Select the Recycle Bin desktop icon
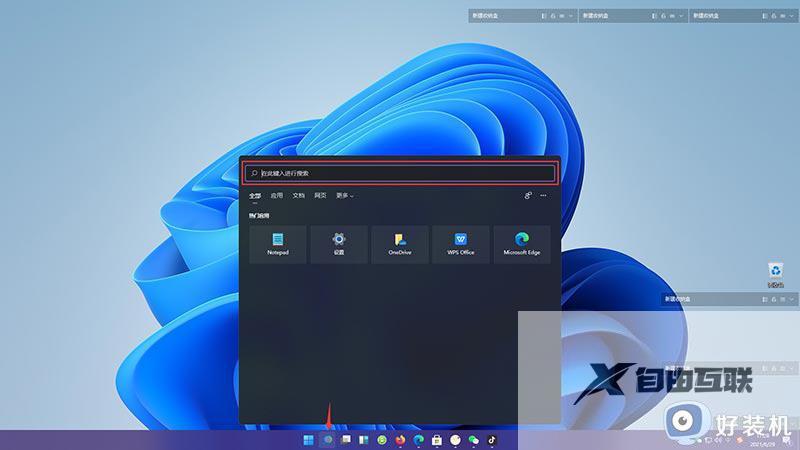Image resolution: width=800 pixels, height=450 pixels. tap(776, 274)
